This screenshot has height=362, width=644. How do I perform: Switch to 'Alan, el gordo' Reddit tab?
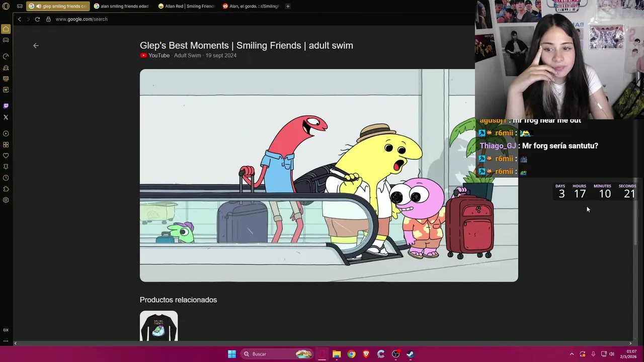[251, 6]
